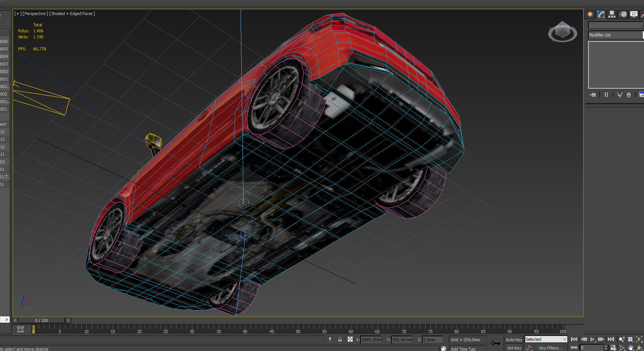Click the time slider next frame arrow
644x351 pixels.
[68, 321]
